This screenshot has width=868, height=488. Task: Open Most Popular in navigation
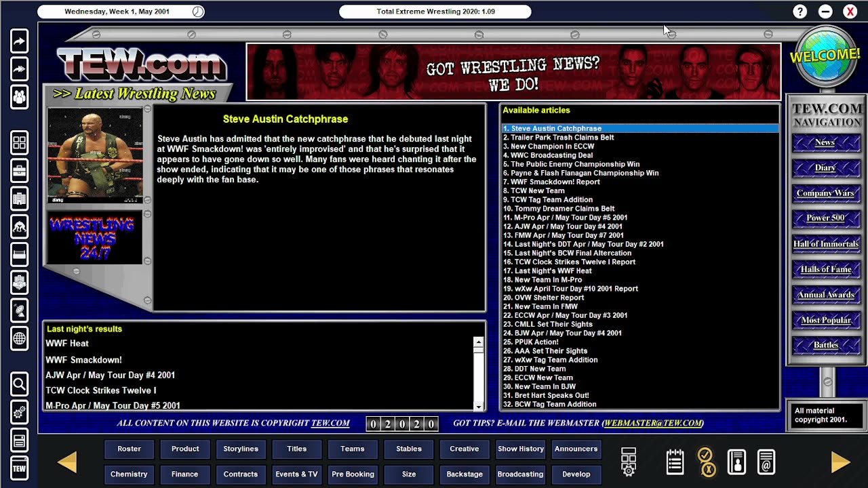(825, 320)
